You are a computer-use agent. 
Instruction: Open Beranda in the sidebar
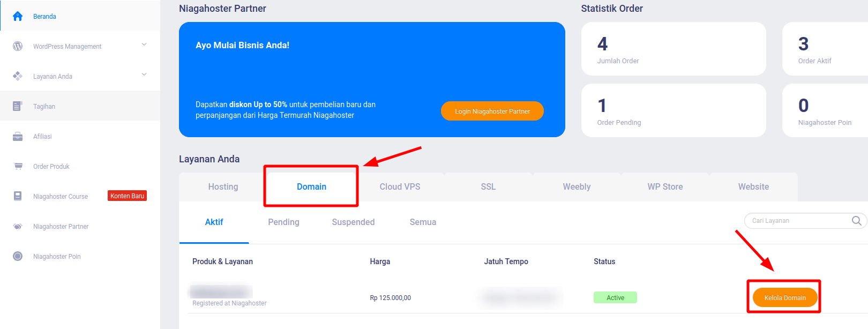pyautogui.click(x=80, y=16)
